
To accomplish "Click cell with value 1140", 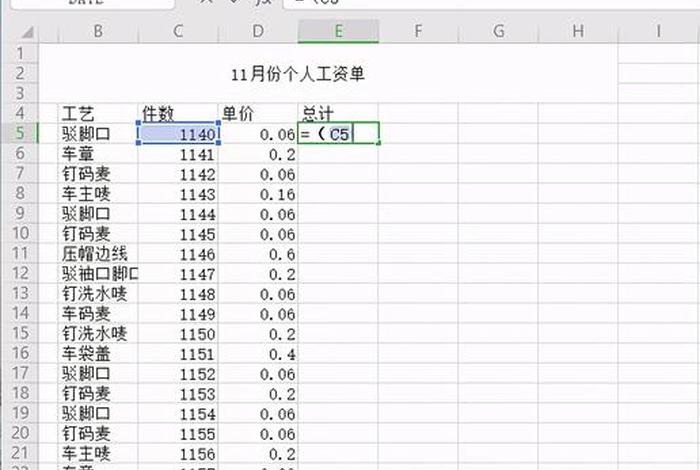I will tap(178, 133).
